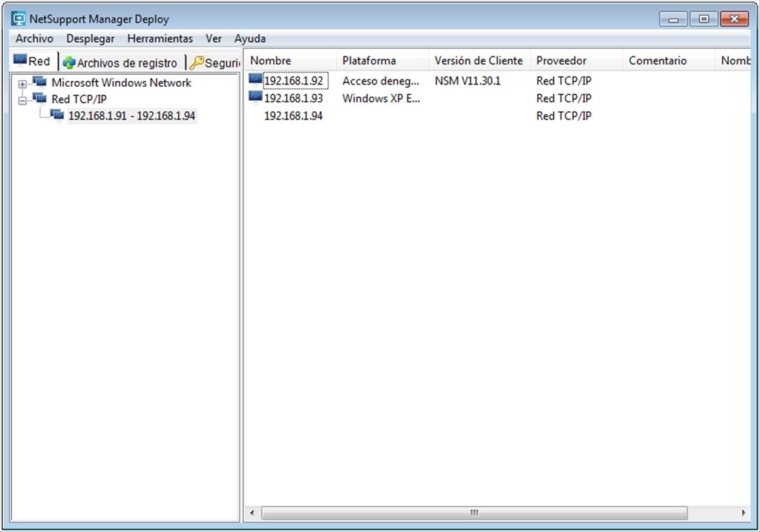Expand the Microsoft Windows Network node
Screen dimensions: 760x532
tap(22, 84)
